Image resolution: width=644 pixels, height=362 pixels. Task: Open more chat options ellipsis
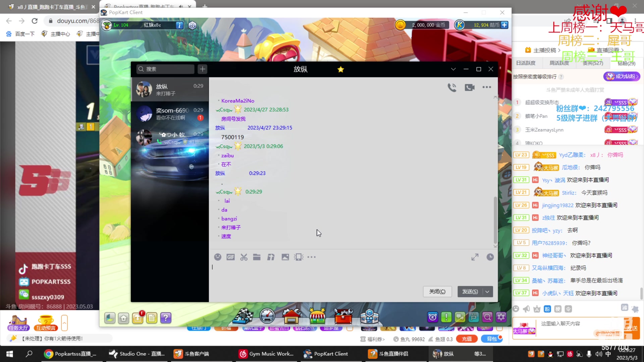pyautogui.click(x=487, y=87)
